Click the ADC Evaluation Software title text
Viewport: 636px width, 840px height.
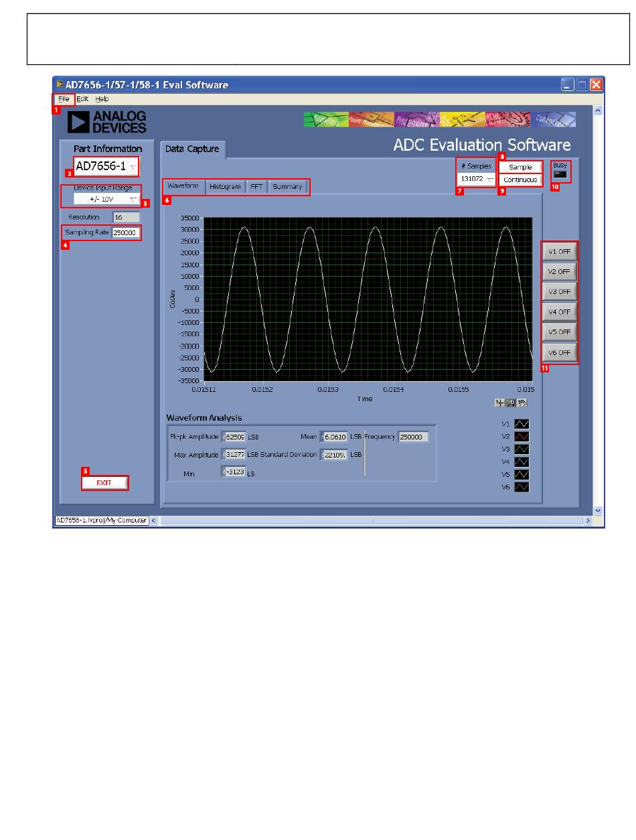[x=482, y=145]
